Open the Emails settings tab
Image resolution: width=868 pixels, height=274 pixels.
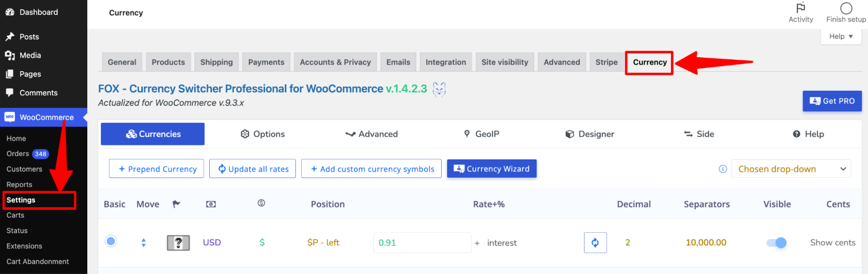point(398,62)
